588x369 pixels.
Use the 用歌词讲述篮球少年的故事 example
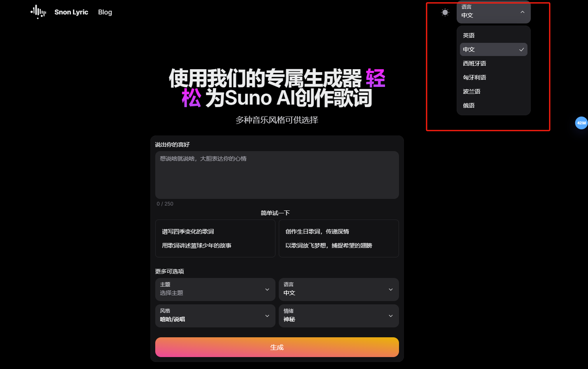(196, 245)
